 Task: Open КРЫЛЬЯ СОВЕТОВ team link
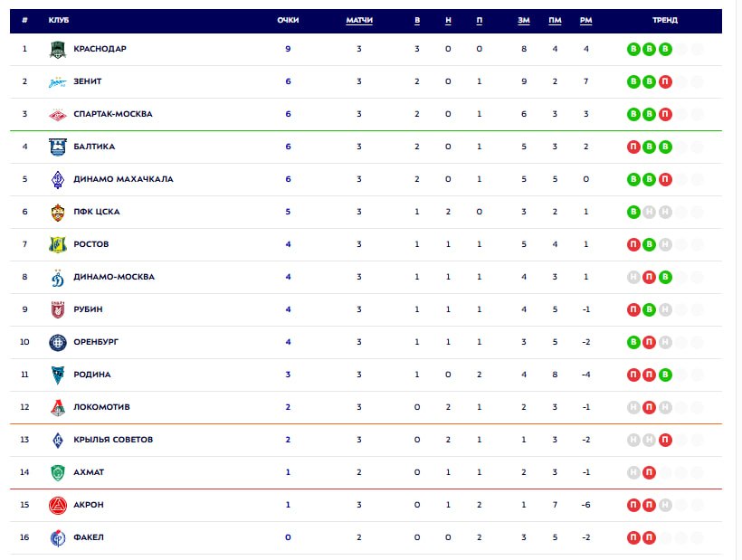(x=113, y=440)
